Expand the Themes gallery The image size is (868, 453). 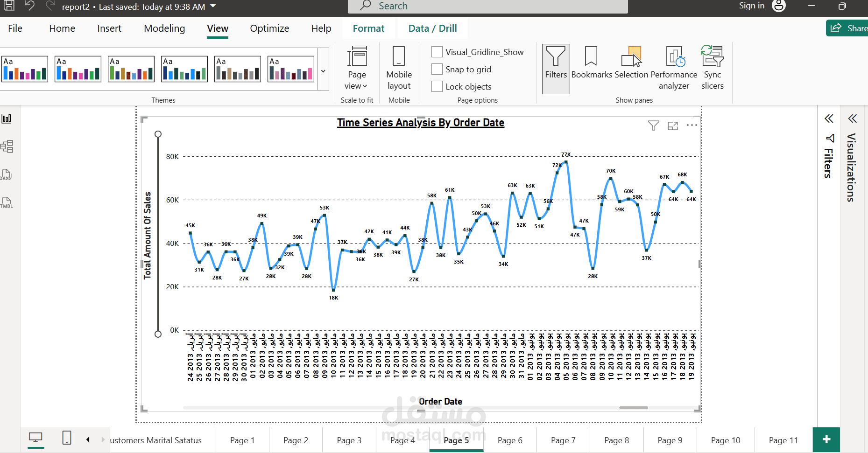point(323,71)
